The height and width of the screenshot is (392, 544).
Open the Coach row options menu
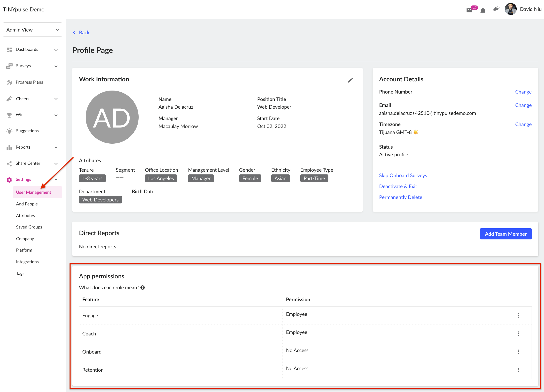pos(518,334)
